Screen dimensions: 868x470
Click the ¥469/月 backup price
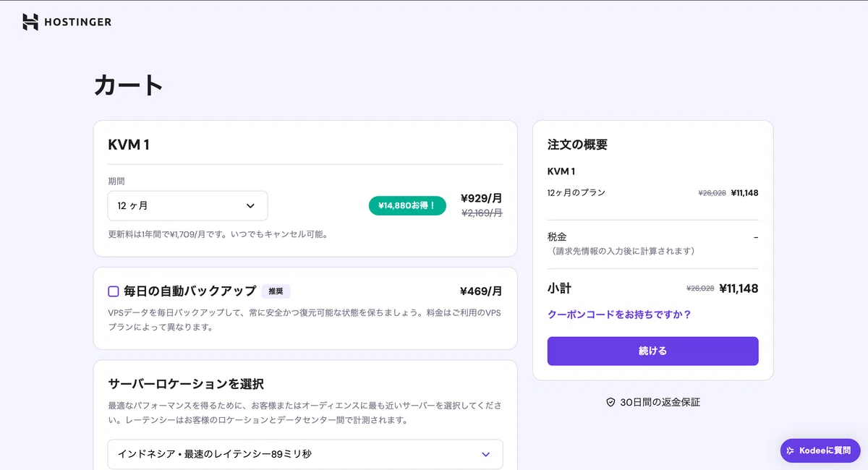[x=481, y=291]
